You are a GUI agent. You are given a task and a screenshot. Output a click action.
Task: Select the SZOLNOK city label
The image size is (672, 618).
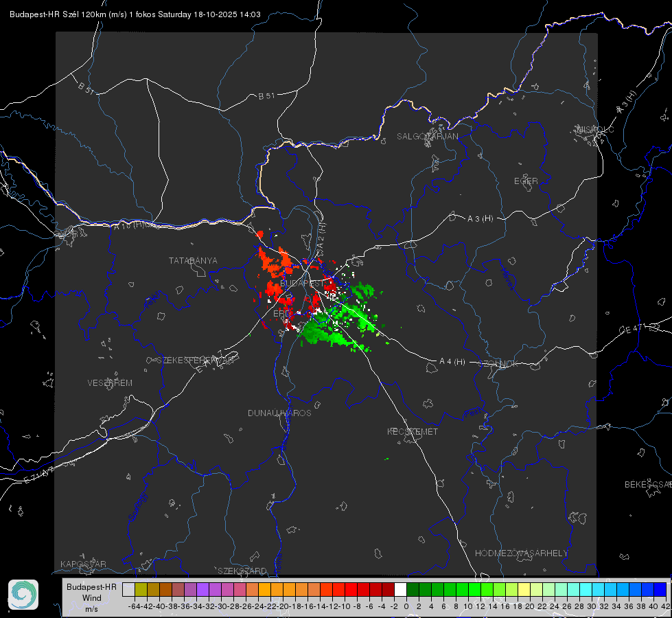tap(498, 364)
